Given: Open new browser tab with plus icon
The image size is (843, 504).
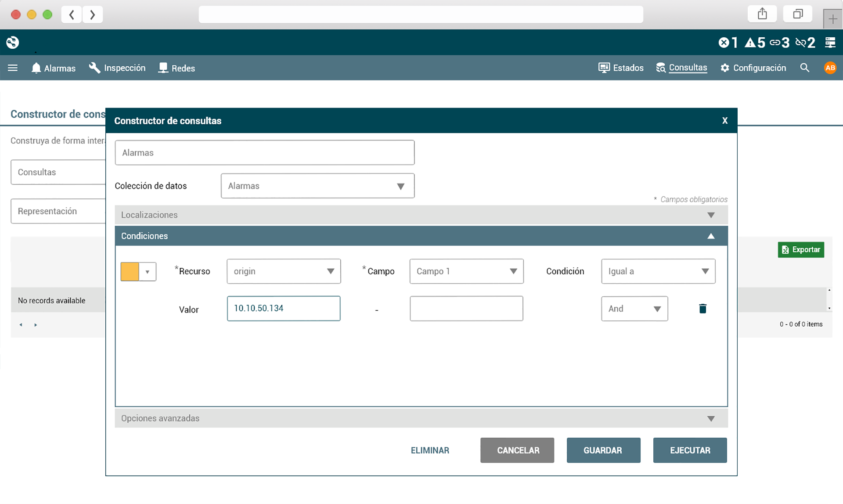Looking at the screenshot, I should (x=833, y=18).
